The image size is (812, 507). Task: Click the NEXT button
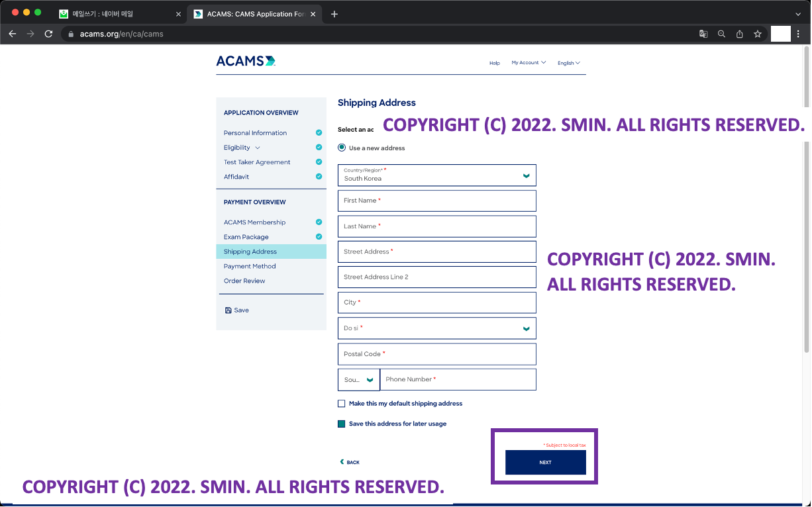click(x=546, y=463)
